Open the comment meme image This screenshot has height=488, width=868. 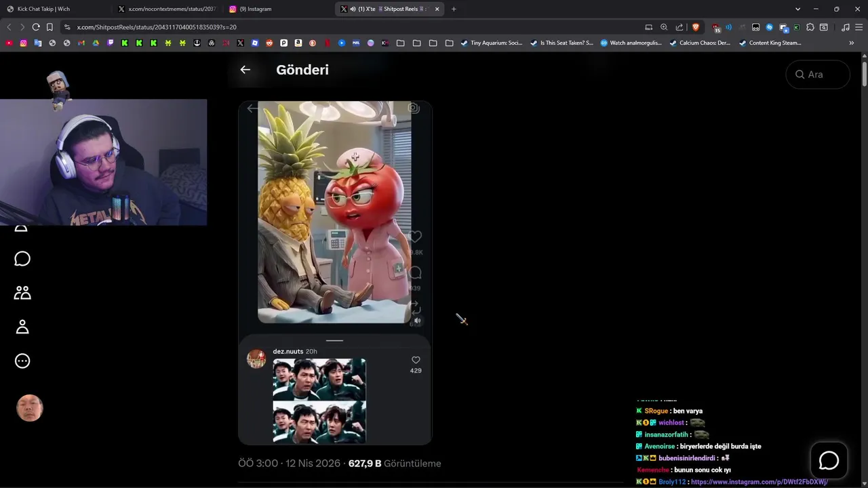coord(319,400)
